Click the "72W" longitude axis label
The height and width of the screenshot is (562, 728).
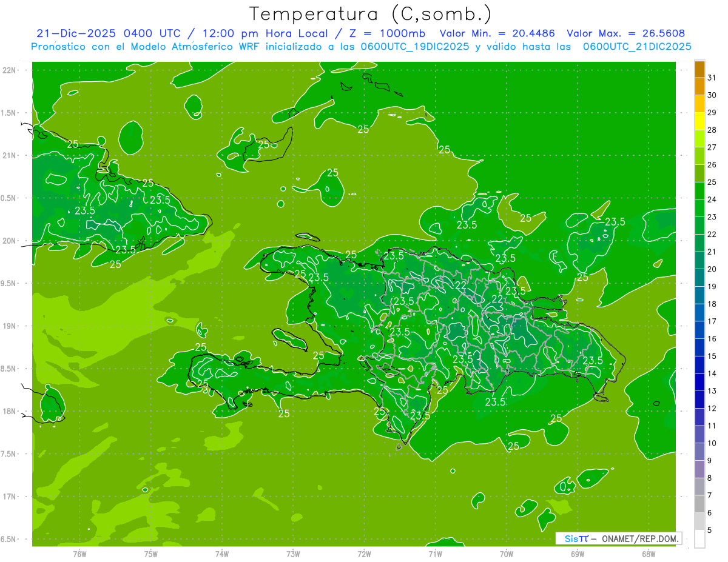pos(364,554)
